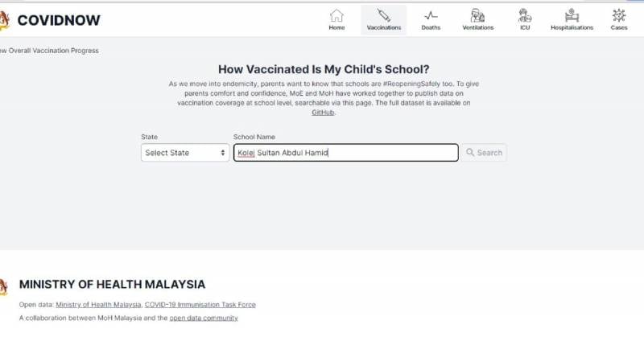This screenshot has width=644, height=337.
Task: Open the Cases virus icon
Action: point(619,15)
